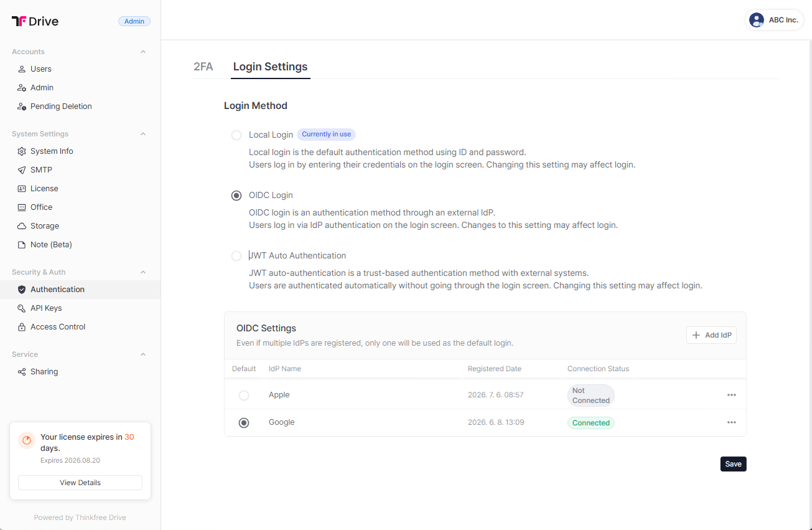Open the Google IdP more-options menu
812x530 pixels.
pos(732,422)
